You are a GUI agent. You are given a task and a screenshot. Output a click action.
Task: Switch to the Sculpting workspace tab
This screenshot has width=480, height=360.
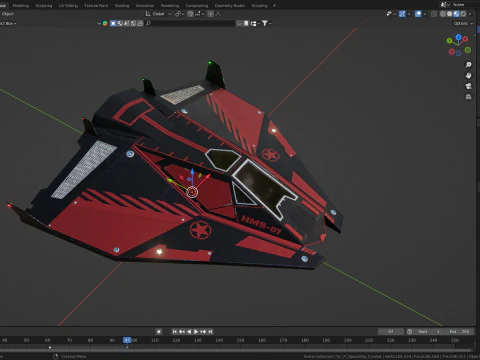click(44, 5)
